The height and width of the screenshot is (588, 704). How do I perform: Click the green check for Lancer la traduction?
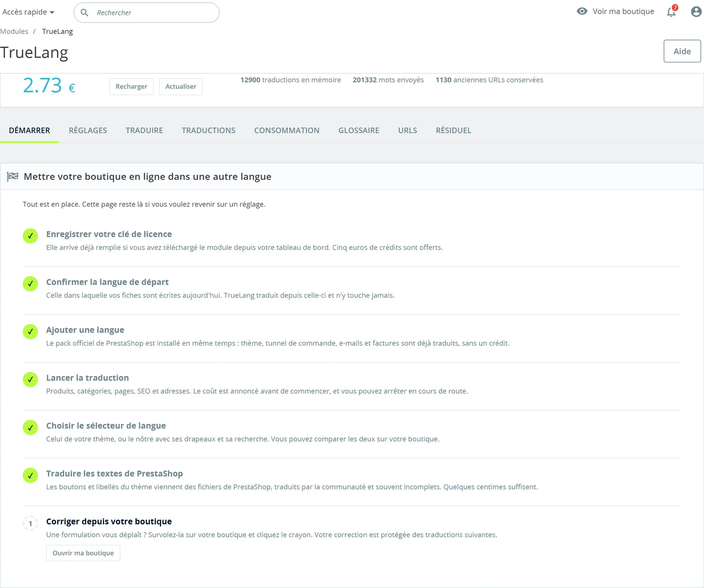point(30,380)
